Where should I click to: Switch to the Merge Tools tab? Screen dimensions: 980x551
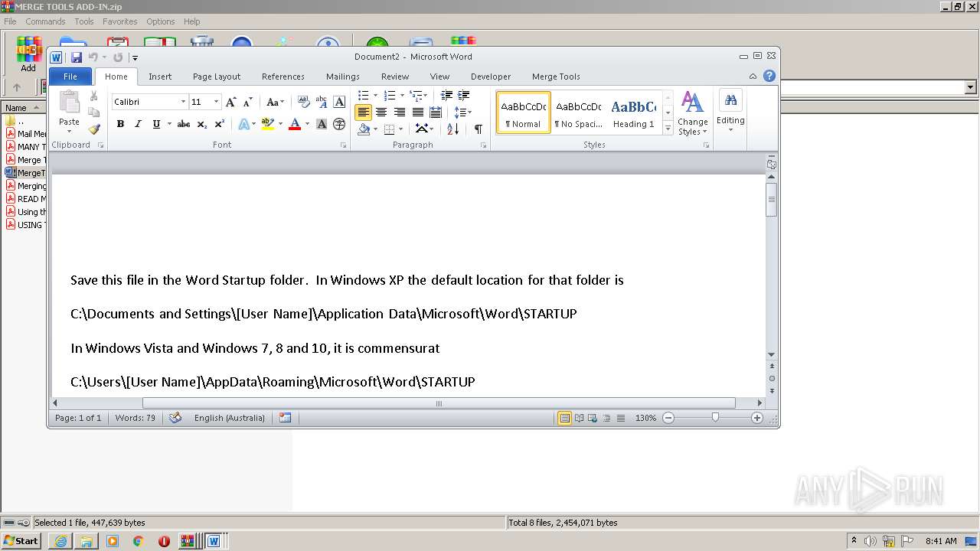point(556,77)
